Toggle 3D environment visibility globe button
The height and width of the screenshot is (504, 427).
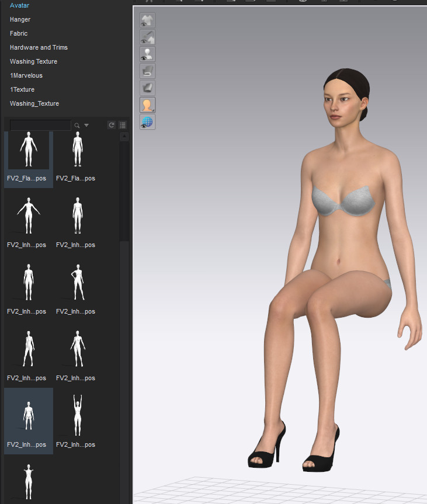[147, 122]
